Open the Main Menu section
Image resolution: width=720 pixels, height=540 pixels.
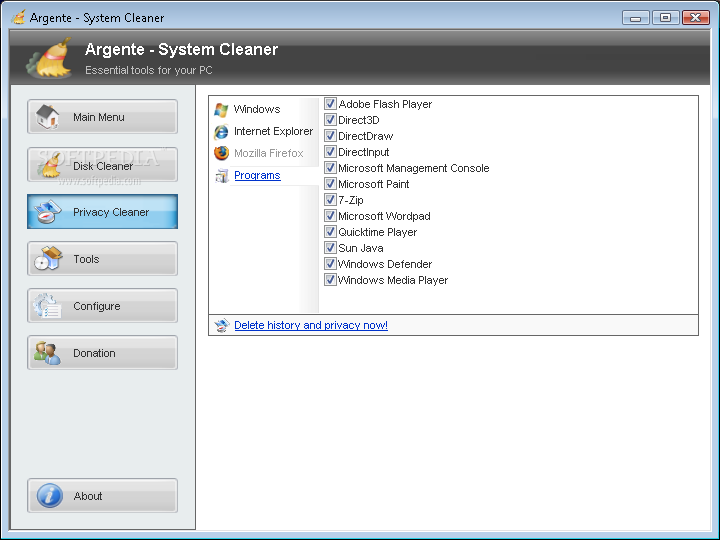(102, 117)
